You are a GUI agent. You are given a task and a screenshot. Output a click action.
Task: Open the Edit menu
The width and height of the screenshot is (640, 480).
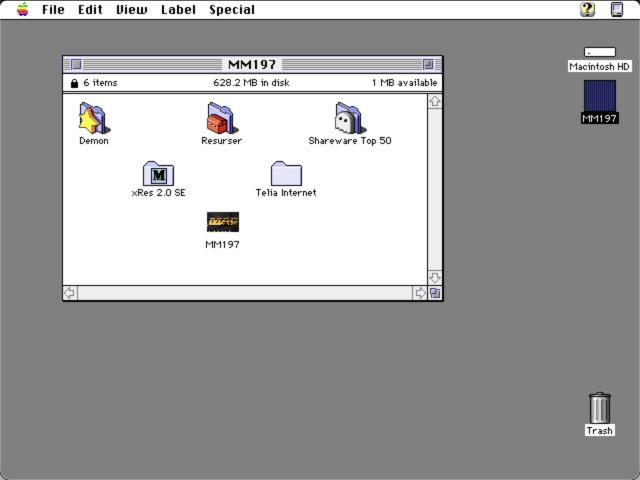90,9
